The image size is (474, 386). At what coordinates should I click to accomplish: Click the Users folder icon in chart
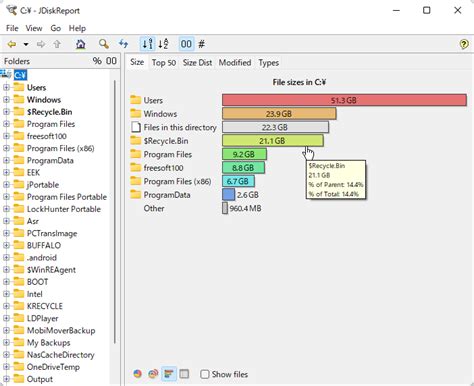[x=135, y=100]
